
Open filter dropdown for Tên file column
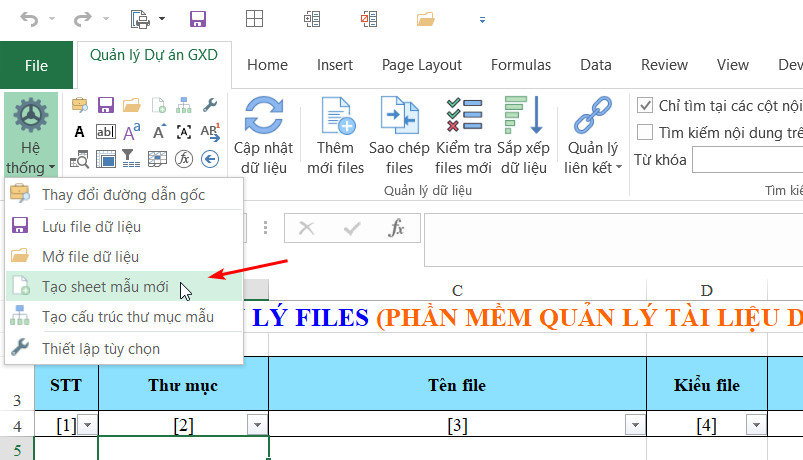coord(634,426)
